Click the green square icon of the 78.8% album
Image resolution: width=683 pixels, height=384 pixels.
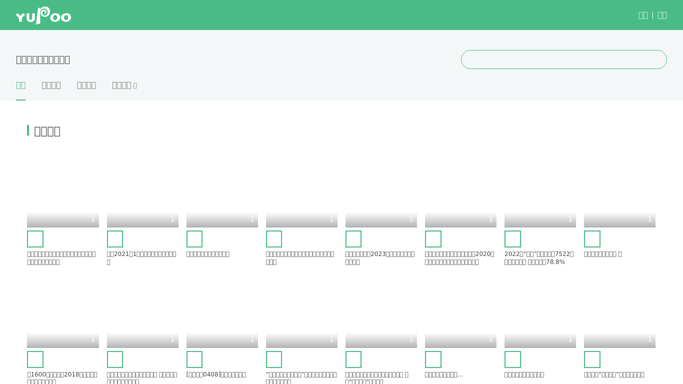(513, 239)
